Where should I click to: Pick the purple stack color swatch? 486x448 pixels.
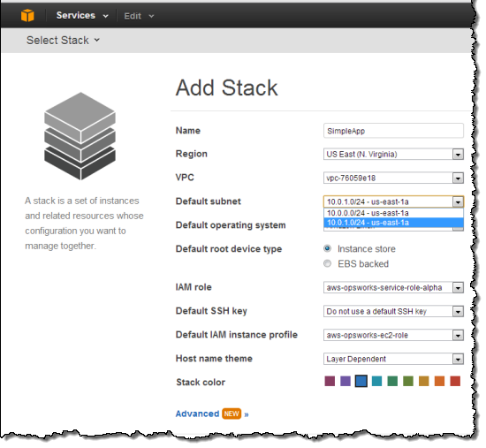tap(346, 381)
